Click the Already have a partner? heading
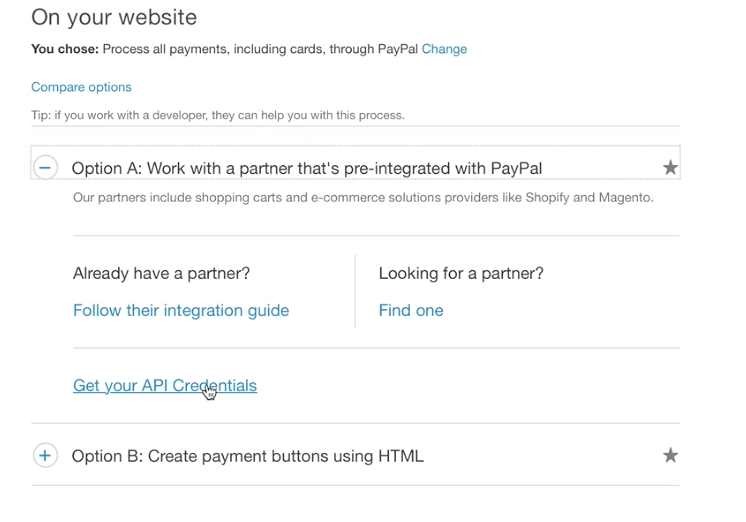Image resolution: width=746 pixels, height=522 pixels. click(161, 273)
